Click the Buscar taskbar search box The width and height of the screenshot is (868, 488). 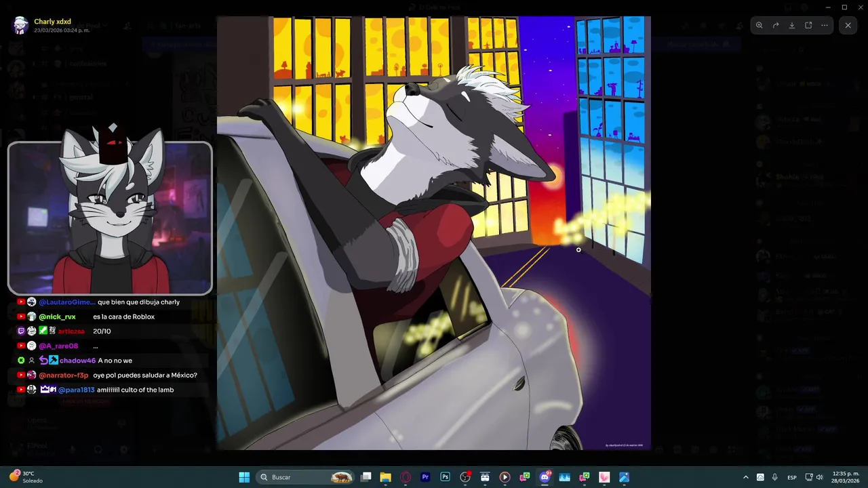point(305,477)
